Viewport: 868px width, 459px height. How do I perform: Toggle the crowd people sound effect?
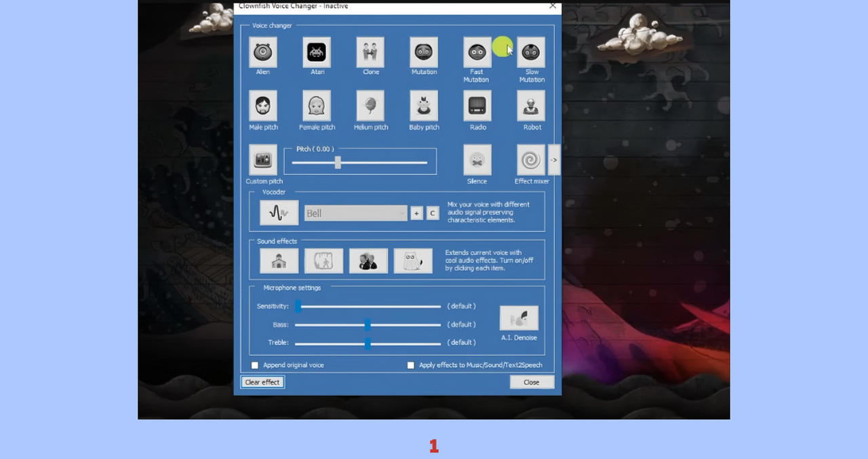pos(368,261)
